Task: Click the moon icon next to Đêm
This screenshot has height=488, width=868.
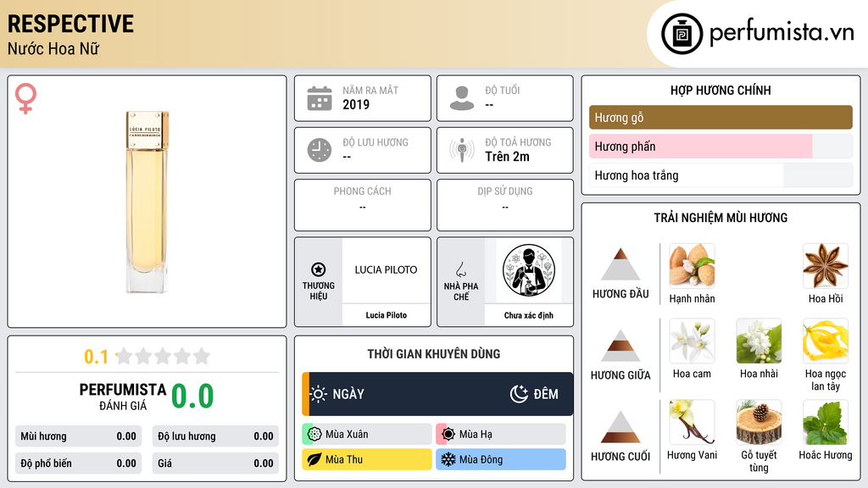Action: click(x=519, y=394)
